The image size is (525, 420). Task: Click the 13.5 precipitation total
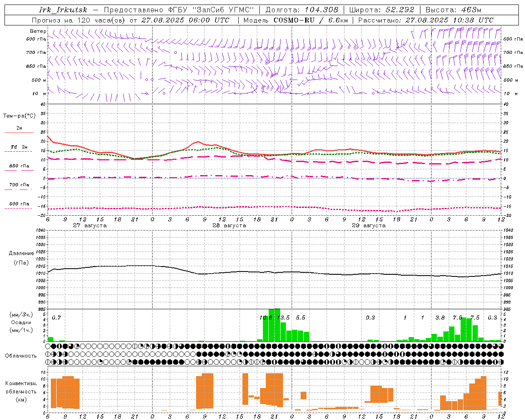(283, 318)
